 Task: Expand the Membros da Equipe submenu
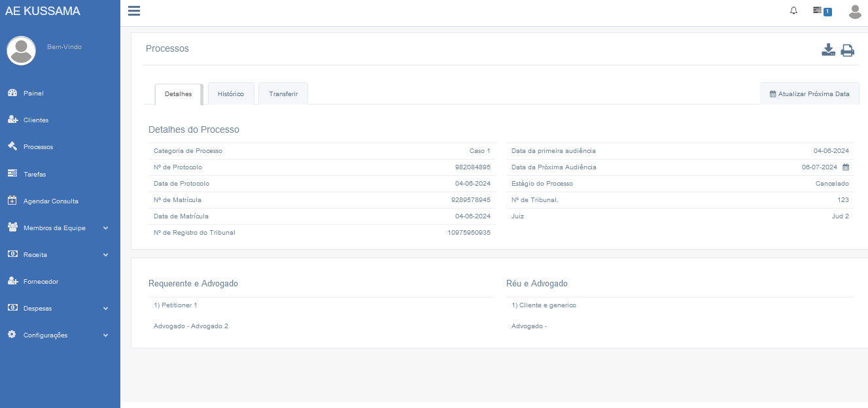point(105,228)
